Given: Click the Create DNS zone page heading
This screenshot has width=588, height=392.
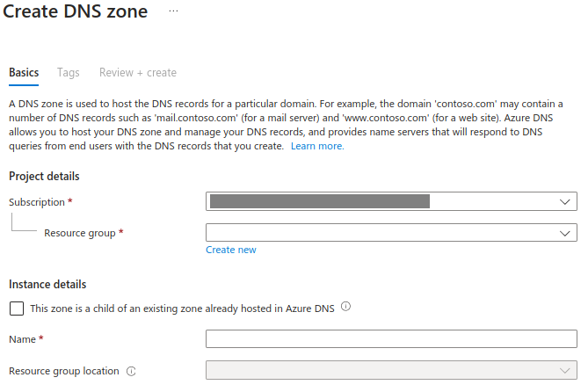Looking at the screenshot, I should point(76,11).
